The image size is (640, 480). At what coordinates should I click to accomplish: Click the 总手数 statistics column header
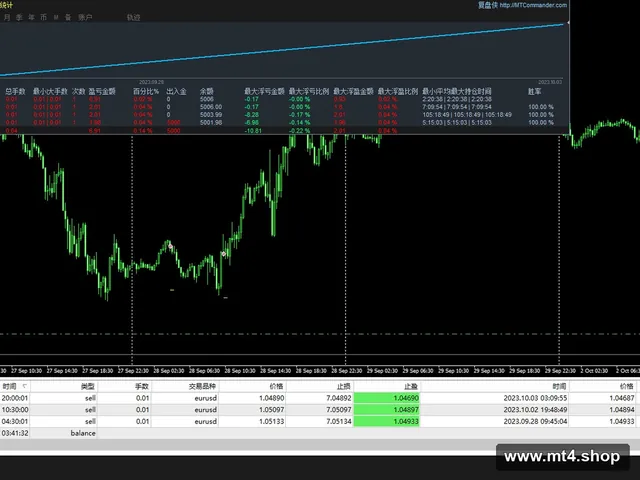coord(15,91)
